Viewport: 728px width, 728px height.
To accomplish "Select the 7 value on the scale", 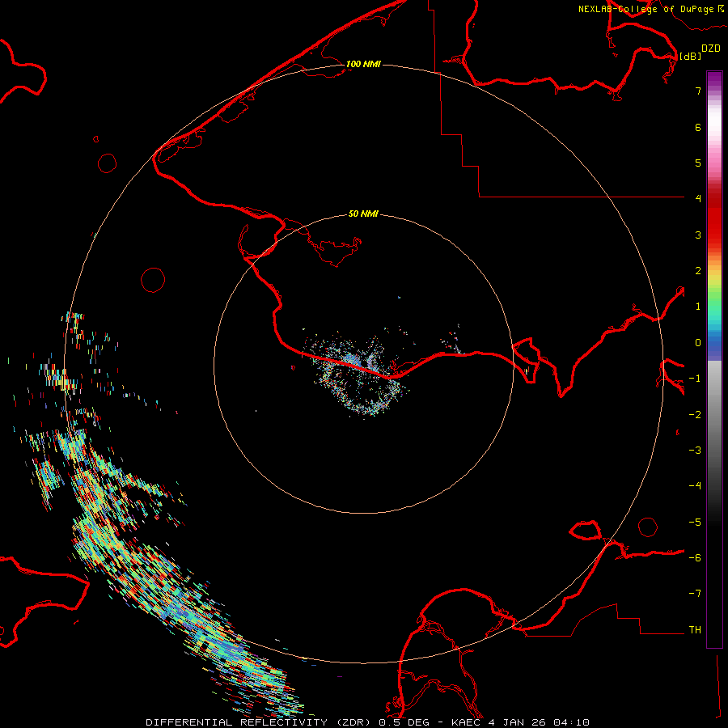I will [x=698, y=91].
